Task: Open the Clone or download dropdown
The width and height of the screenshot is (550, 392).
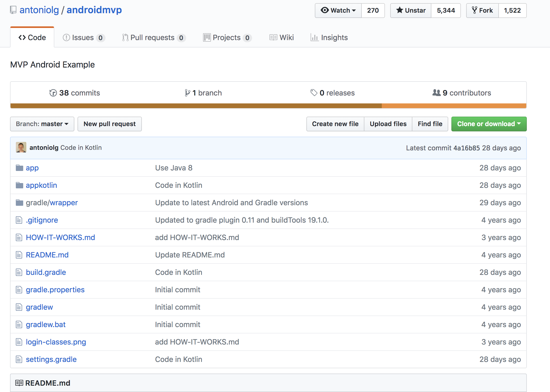Action: click(x=489, y=124)
